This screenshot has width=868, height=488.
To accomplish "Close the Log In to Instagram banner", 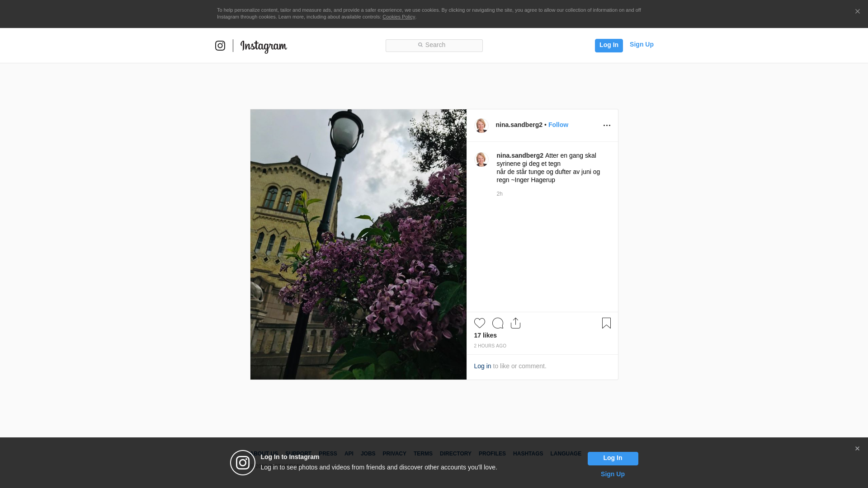I will tap(857, 449).
